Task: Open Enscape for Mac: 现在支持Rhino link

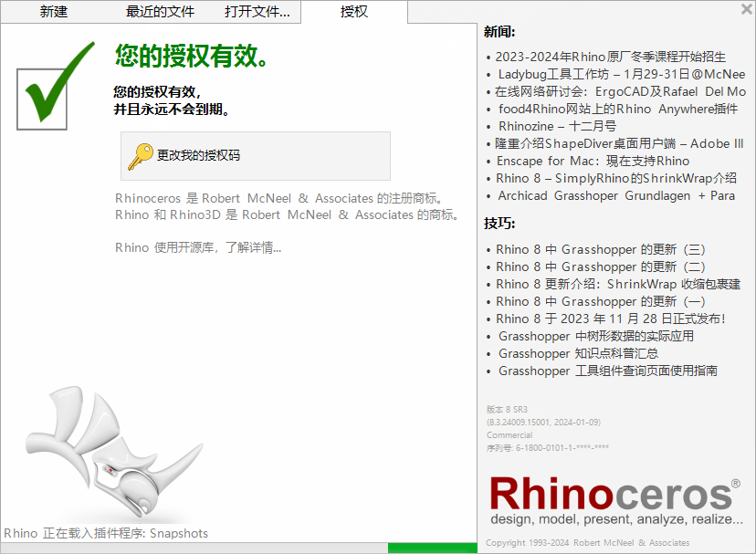Action: tap(593, 161)
